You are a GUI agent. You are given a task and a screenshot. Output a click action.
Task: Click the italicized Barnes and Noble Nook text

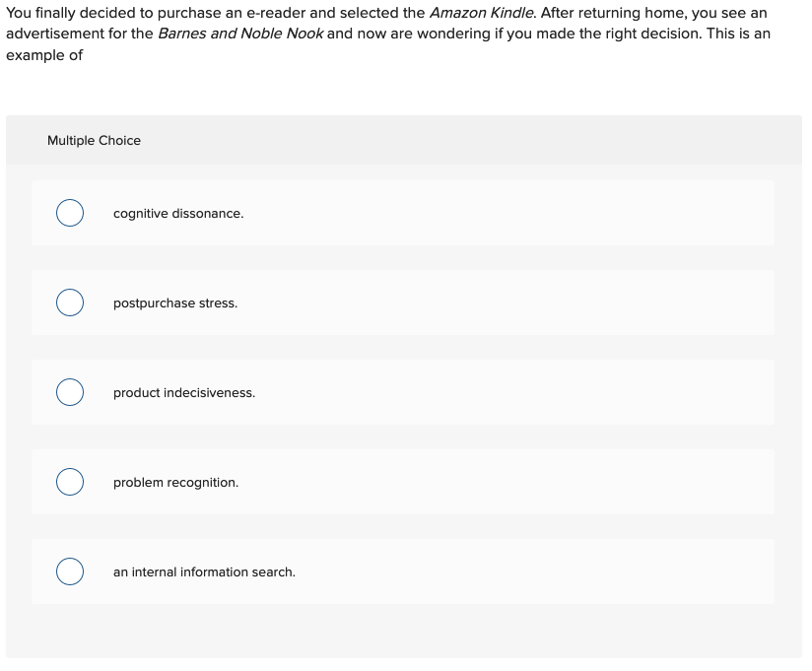click(x=240, y=33)
